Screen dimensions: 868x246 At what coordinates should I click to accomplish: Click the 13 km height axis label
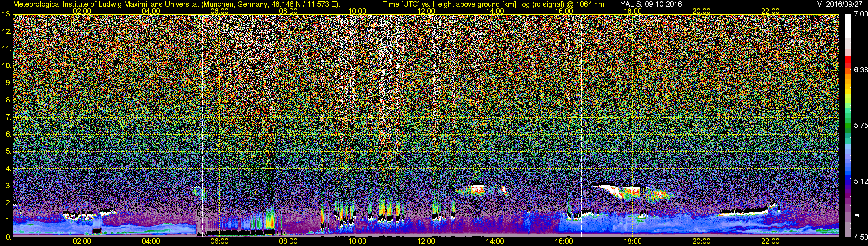tap(6, 14)
